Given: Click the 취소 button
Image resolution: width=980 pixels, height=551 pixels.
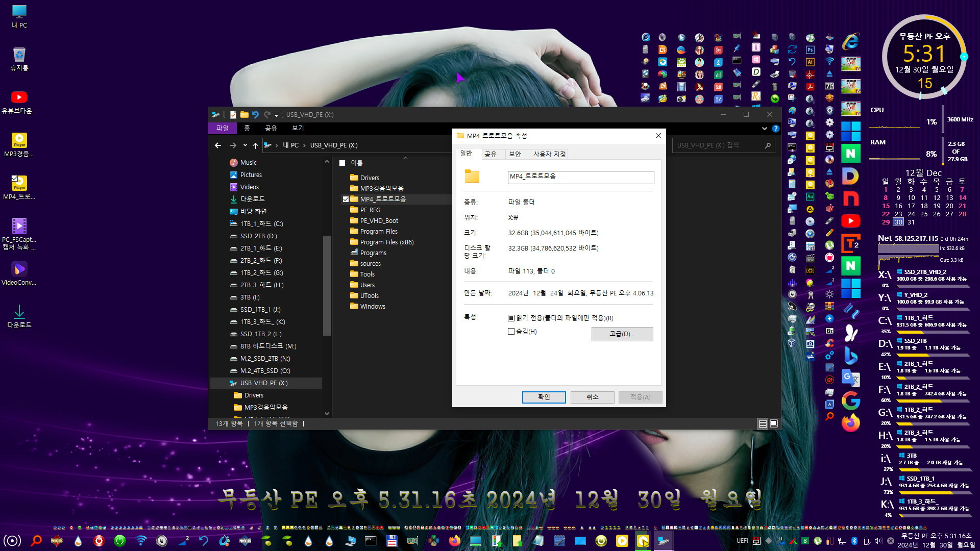Looking at the screenshot, I should (592, 397).
